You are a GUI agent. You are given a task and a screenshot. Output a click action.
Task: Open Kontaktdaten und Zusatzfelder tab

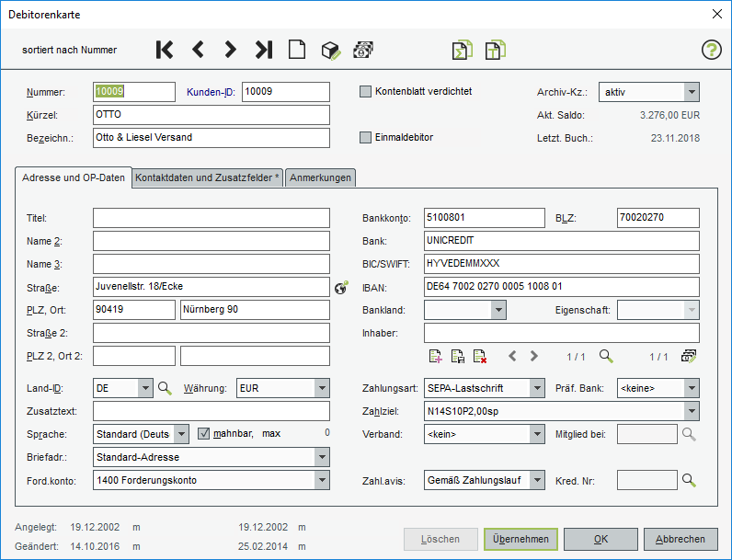(207, 177)
